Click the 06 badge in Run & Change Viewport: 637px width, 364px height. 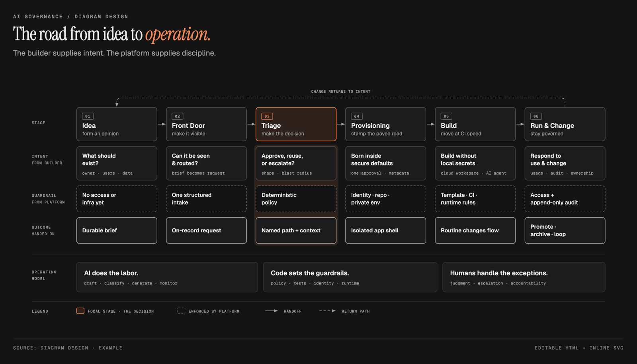tap(536, 116)
